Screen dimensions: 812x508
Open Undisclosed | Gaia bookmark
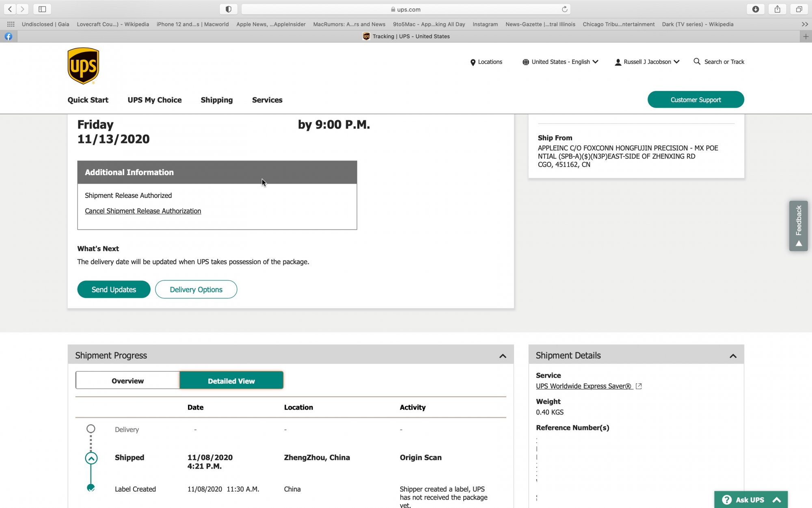tap(45, 24)
